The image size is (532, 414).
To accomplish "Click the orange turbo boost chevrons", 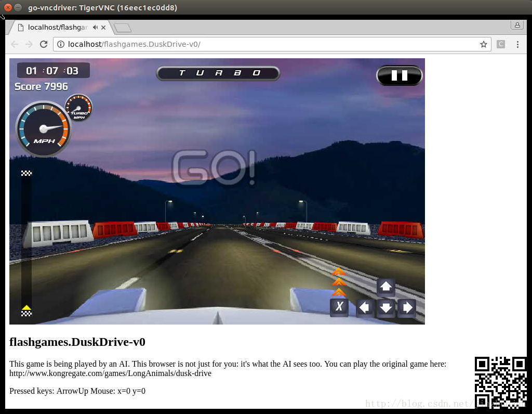I will 339,282.
